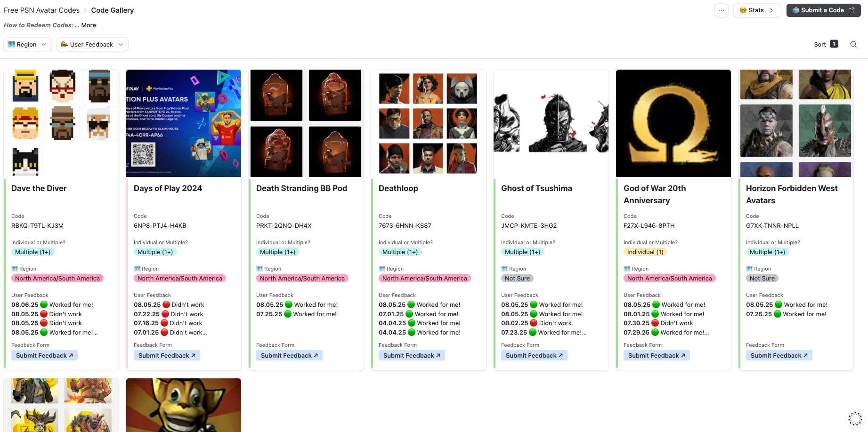Open the Days of Play 2024 card title
Image resolution: width=868 pixels, height=432 pixels.
click(168, 188)
